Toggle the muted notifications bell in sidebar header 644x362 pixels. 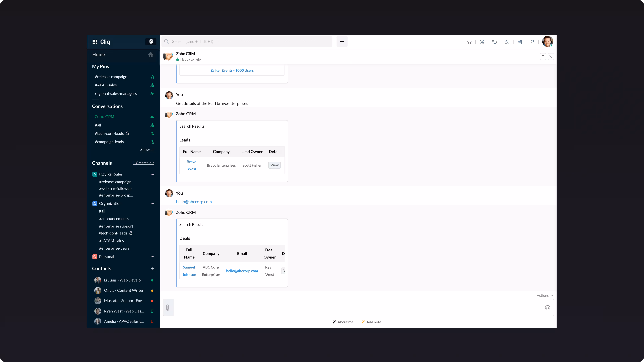pos(151,41)
